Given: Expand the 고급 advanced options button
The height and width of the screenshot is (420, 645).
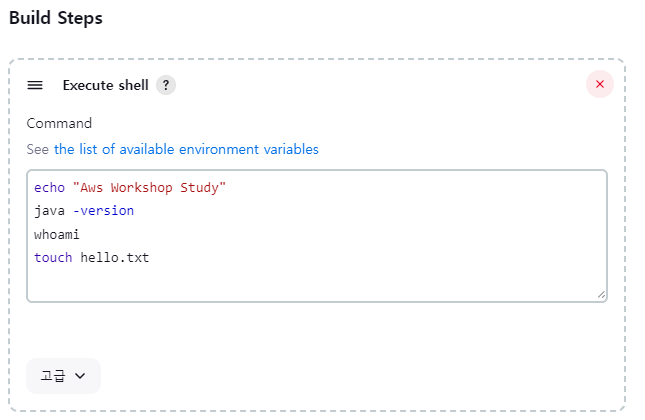Looking at the screenshot, I should click(x=63, y=376).
